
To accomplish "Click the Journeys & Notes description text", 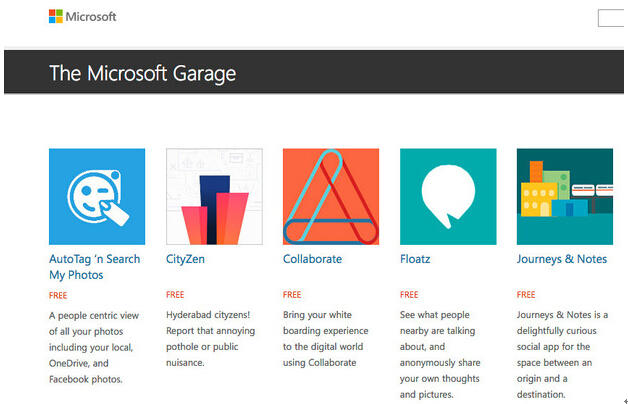I will (561, 355).
